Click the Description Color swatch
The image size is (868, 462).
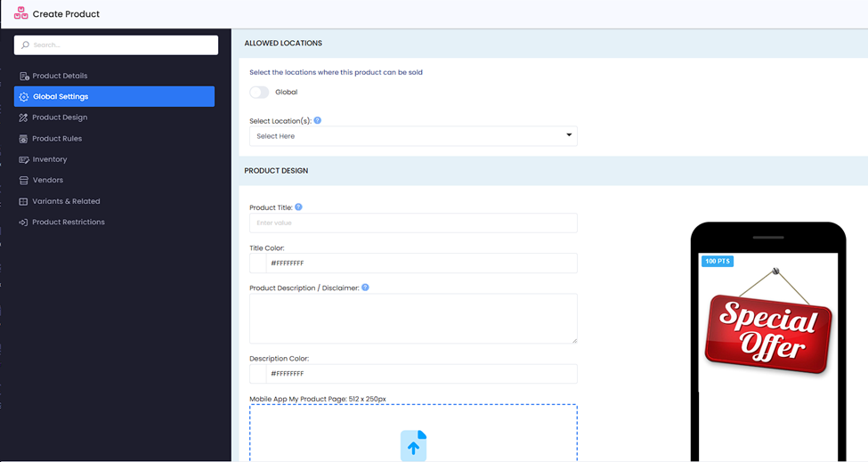(x=258, y=374)
